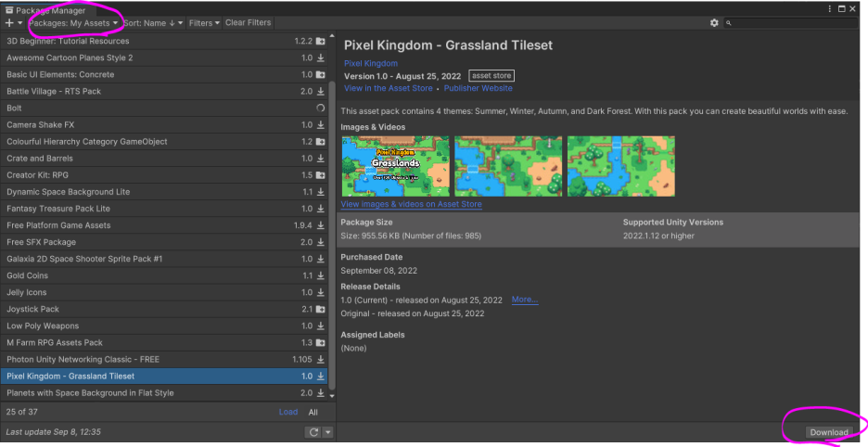The height and width of the screenshot is (447, 868).
Task: Click the refresh package list button
Action: coord(313,432)
